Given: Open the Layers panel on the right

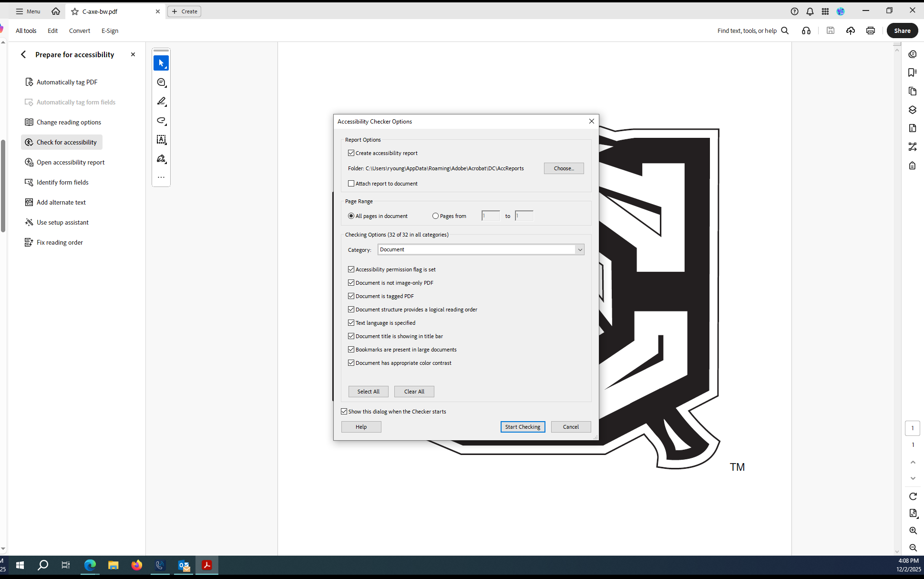Looking at the screenshot, I should [913, 109].
